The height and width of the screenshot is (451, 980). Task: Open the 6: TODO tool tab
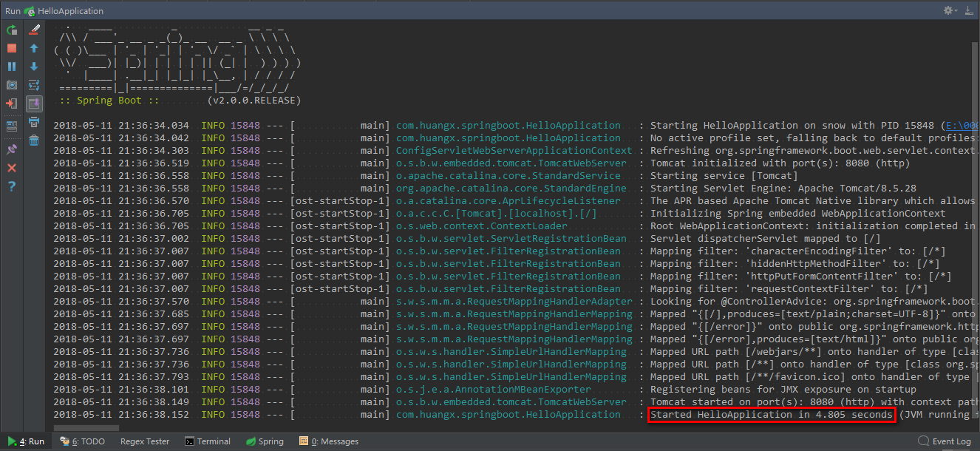coord(83,441)
